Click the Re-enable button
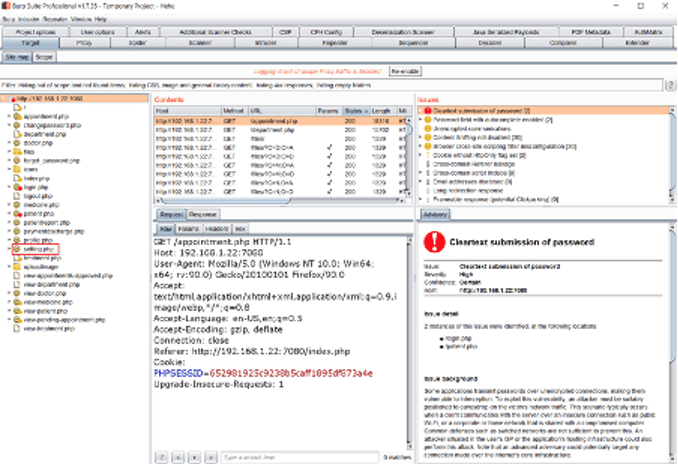The height and width of the screenshot is (464, 678). (405, 72)
